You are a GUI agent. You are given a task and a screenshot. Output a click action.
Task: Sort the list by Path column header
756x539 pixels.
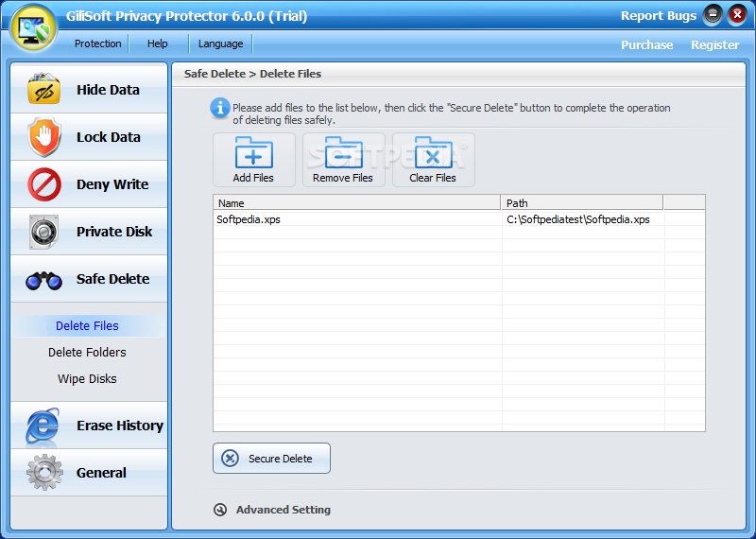click(x=582, y=202)
